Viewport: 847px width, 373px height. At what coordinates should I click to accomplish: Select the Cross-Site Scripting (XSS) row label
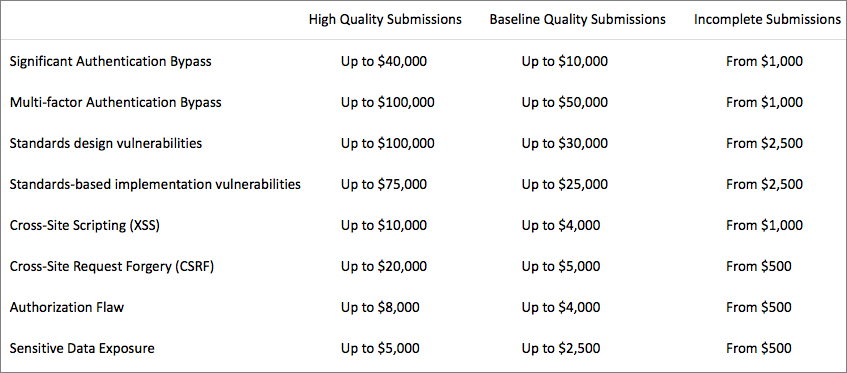(x=85, y=226)
